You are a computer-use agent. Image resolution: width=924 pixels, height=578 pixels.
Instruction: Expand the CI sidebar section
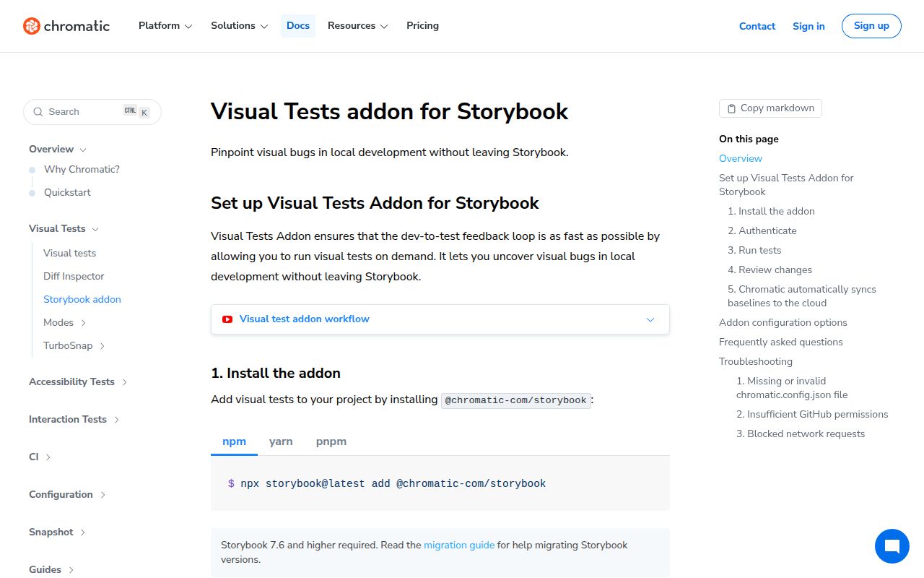coord(40,457)
